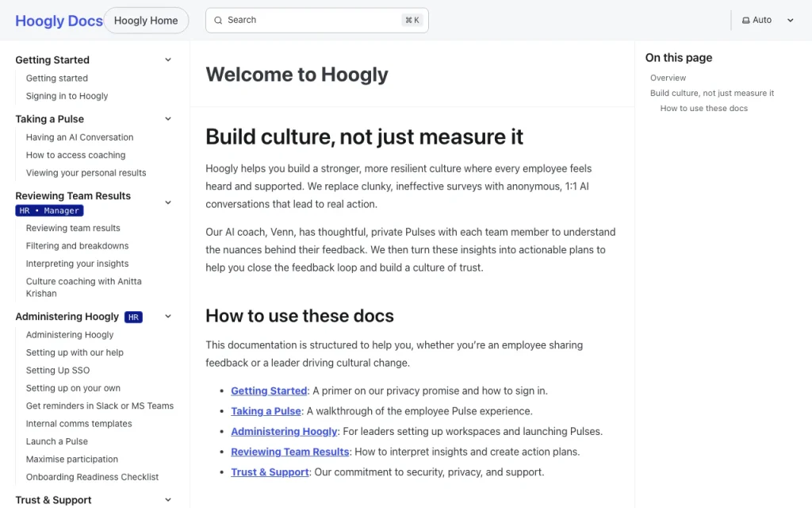This screenshot has width=812, height=508.
Task: Open Culture coaching with Anitta Krishan
Action: [83, 287]
